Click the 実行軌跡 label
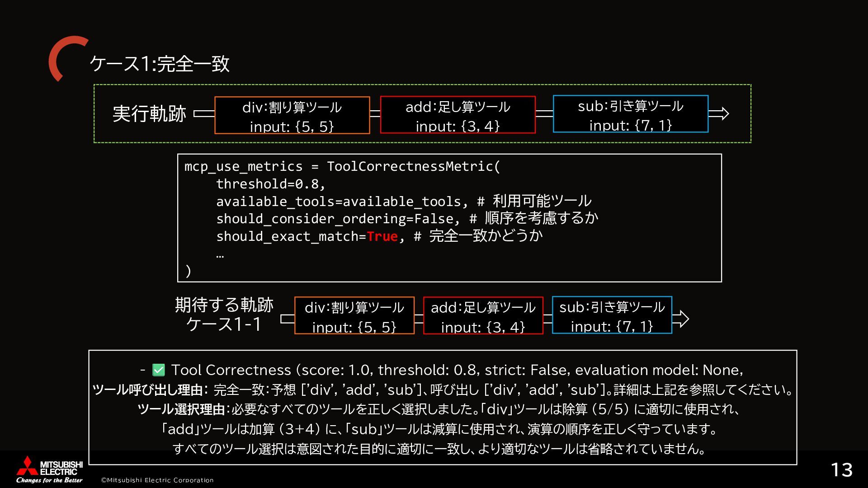 click(149, 114)
